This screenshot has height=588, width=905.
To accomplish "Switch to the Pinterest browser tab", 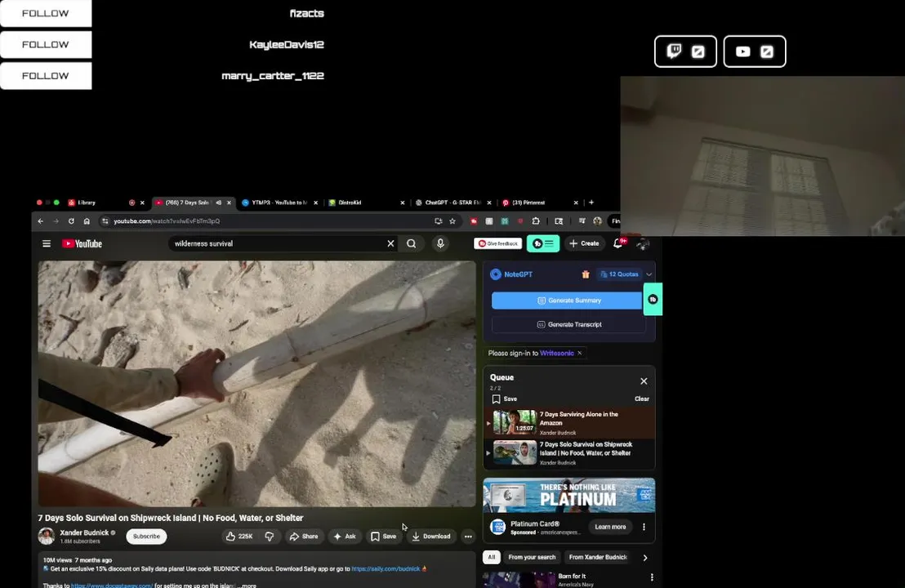I will click(x=528, y=203).
